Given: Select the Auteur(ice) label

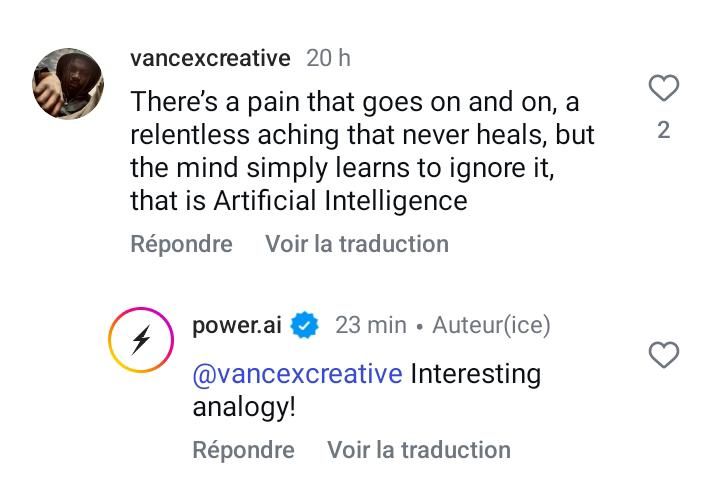Looking at the screenshot, I should pos(491,325).
